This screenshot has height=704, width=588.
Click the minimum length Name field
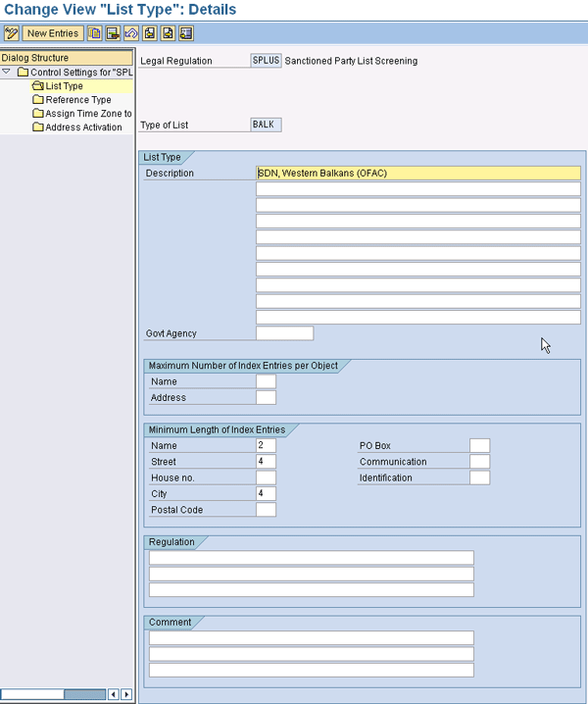click(x=266, y=445)
